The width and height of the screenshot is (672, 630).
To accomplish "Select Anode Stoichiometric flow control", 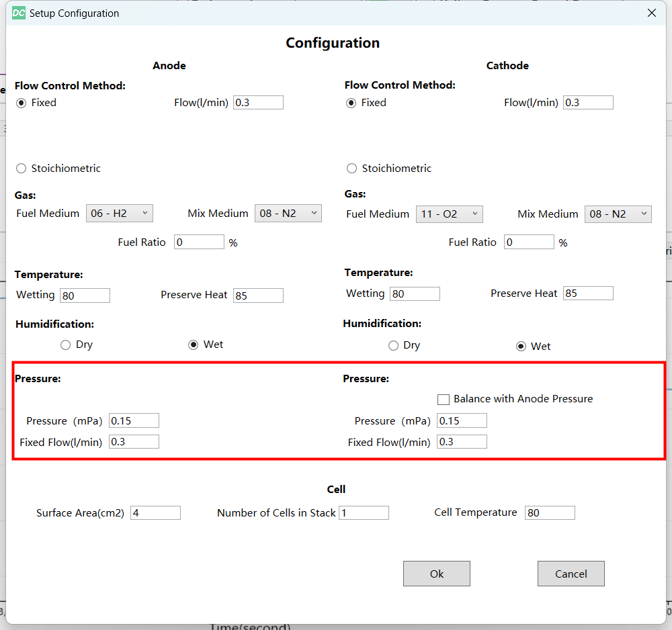I will click(x=22, y=169).
